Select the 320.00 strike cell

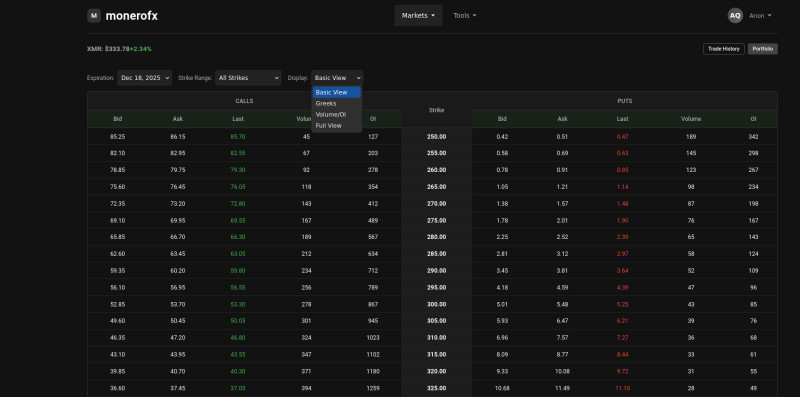(x=437, y=371)
